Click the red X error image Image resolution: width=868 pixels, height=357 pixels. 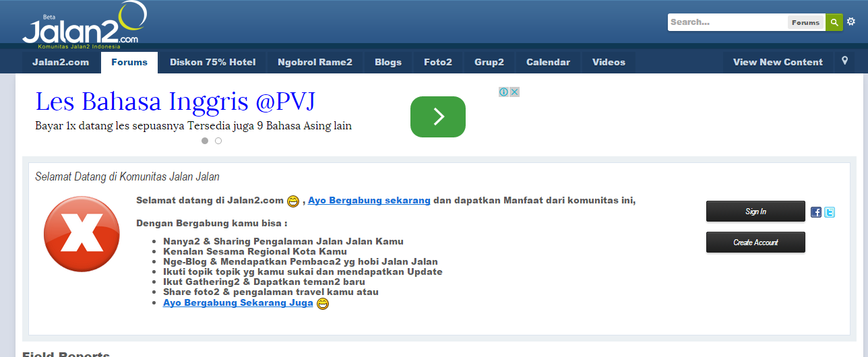[x=82, y=234]
